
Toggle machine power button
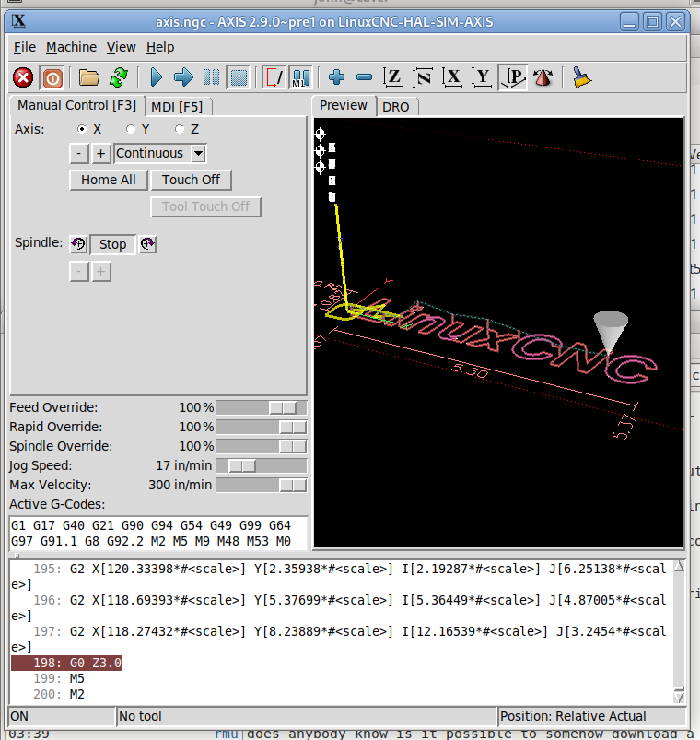52,78
